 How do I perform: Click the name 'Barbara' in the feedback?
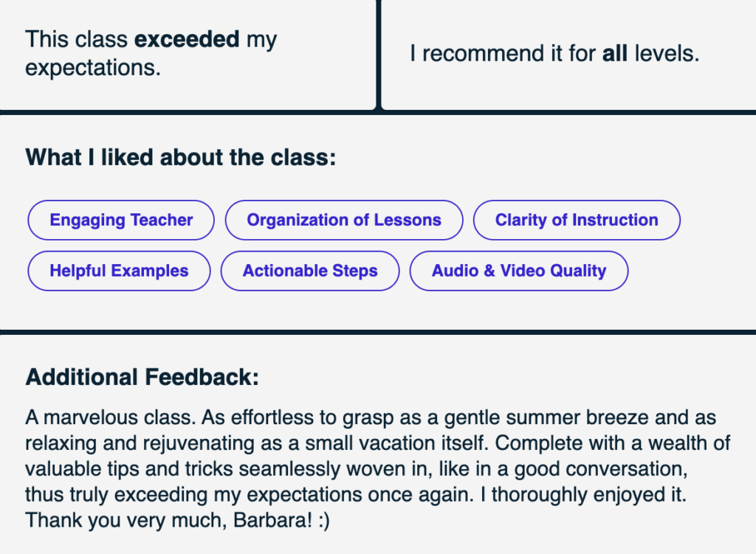[273, 520]
